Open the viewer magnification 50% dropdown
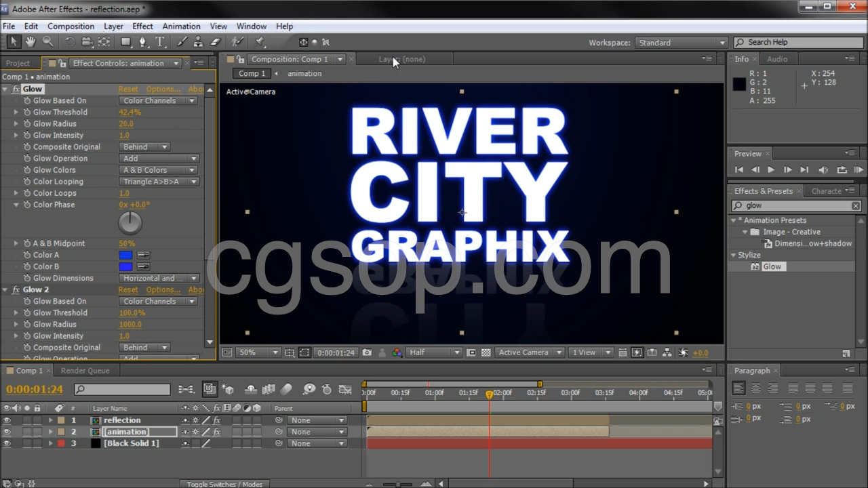The width and height of the screenshot is (868, 488). tap(258, 352)
